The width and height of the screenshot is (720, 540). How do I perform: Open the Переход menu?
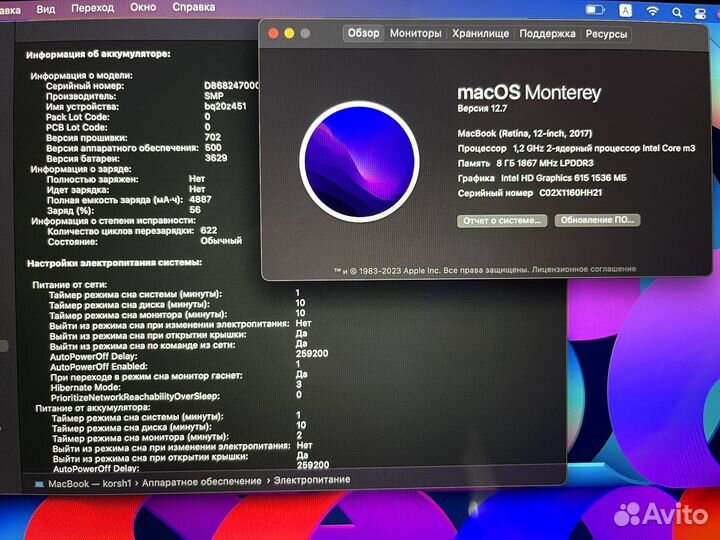tap(92, 8)
